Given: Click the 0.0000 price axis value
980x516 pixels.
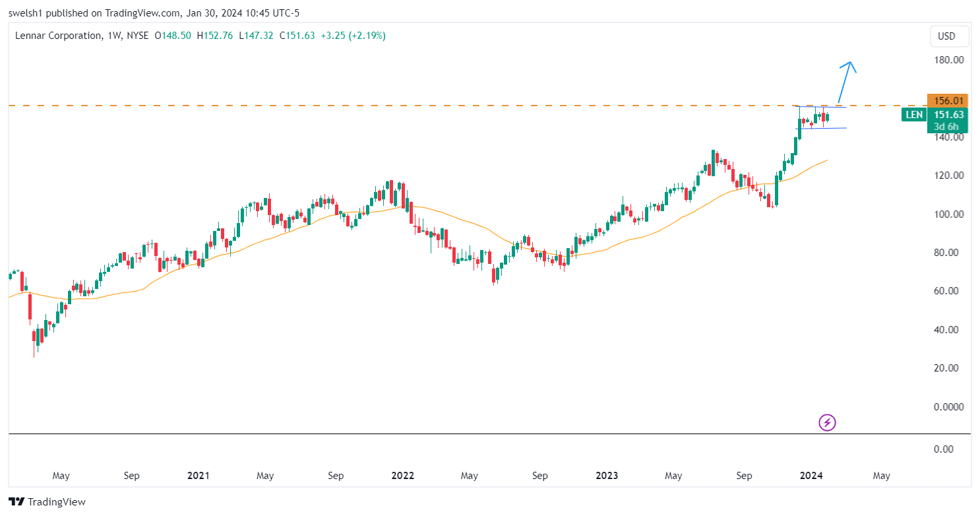Looking at the screenshot, I should click(949, 407).
